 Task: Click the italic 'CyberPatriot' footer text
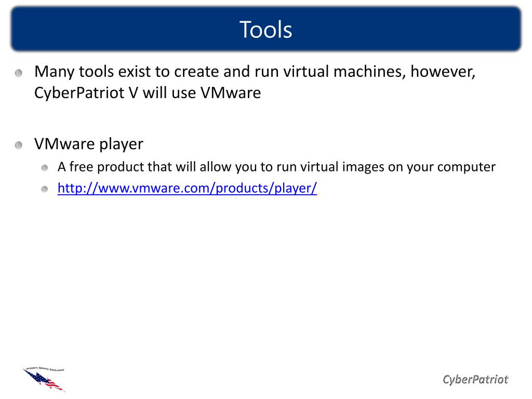[x=475, y=379]
